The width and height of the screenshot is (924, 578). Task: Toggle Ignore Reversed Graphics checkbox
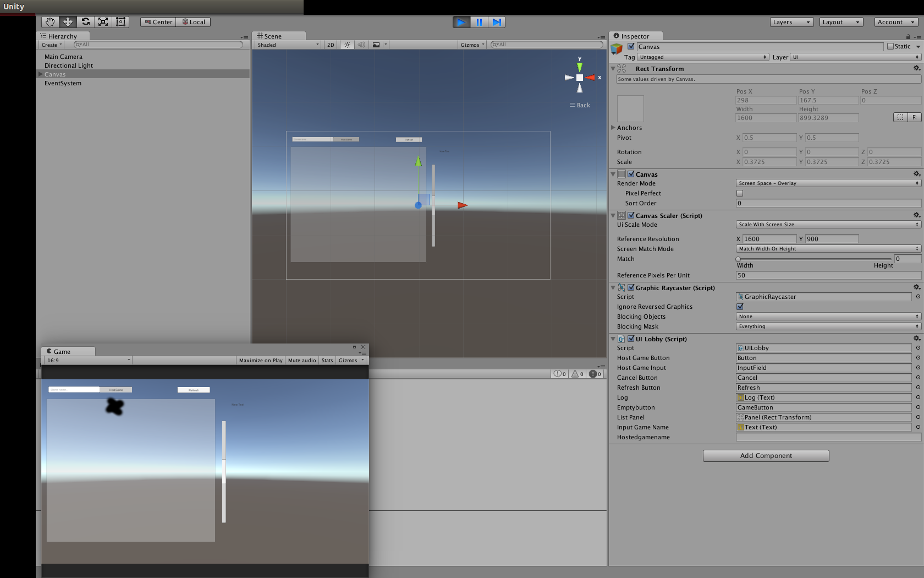tap(740, 307)
